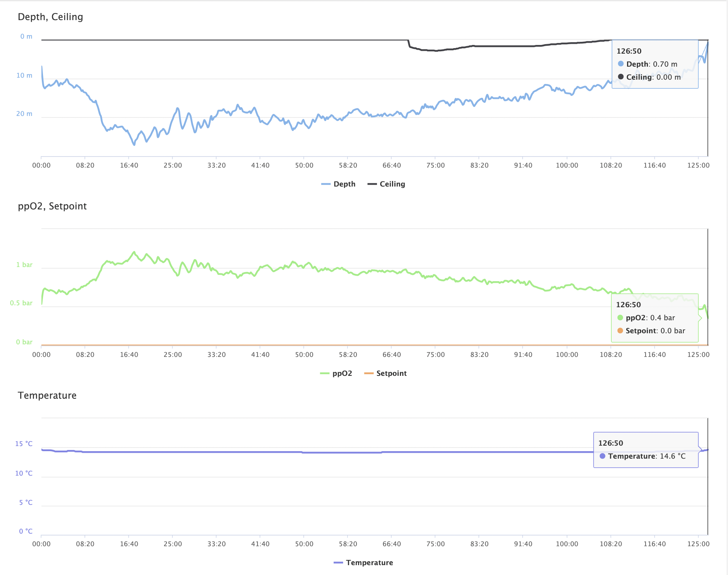This screenshot has height=575, width=728.
Task: Toggle the Setpoint series in the legend
Action: coord(385,373)
